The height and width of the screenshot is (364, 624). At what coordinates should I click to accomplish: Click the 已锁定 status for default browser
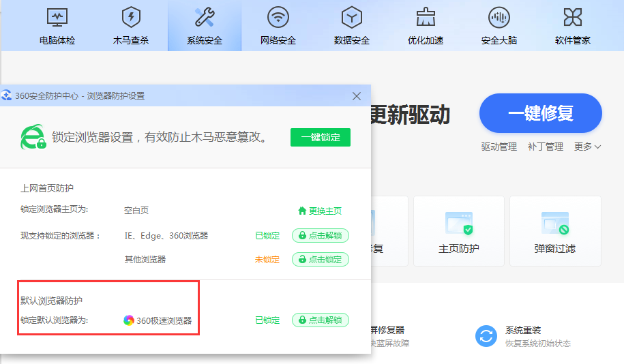click(267, 320)
